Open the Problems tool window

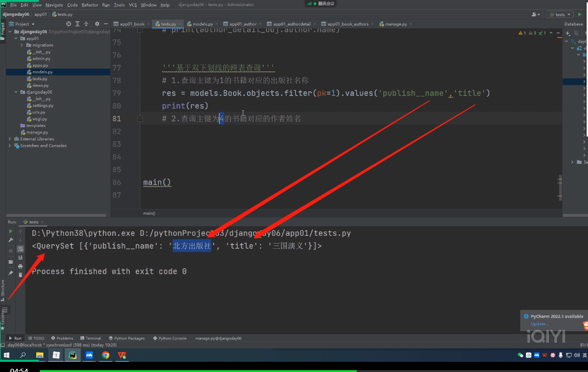pyautogui.click(x=63, y=338)
